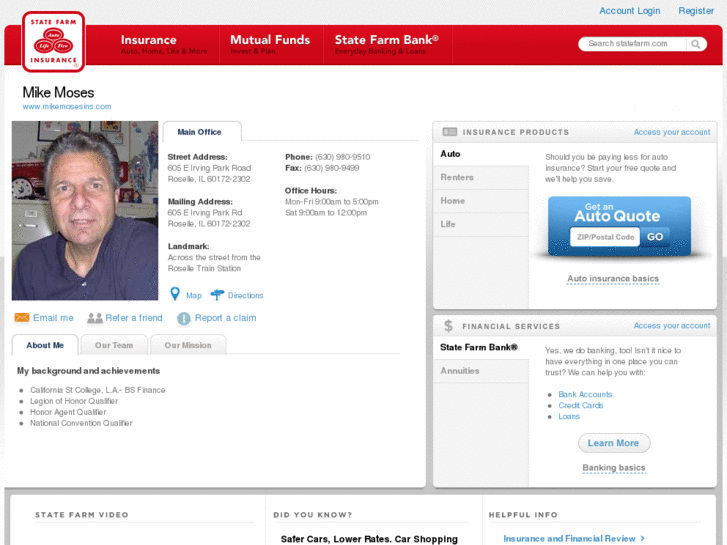Click the phone number (630) 980-9510
The height and width of the screenshot is (545, 727).
coord(343,157)
